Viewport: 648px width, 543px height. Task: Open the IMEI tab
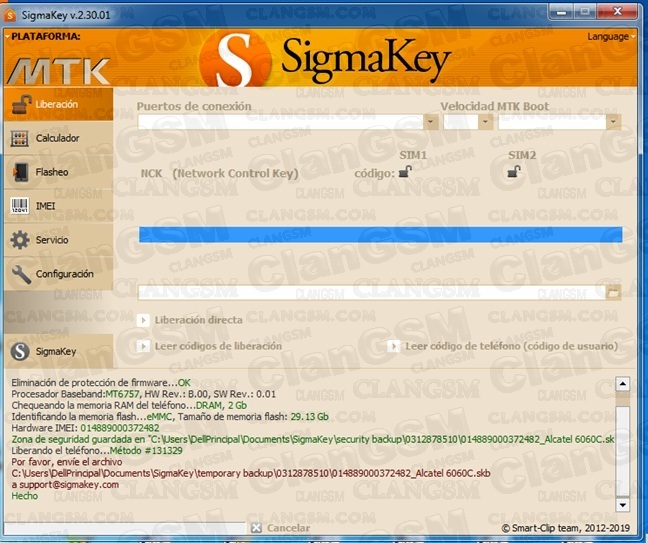point(58,206)
